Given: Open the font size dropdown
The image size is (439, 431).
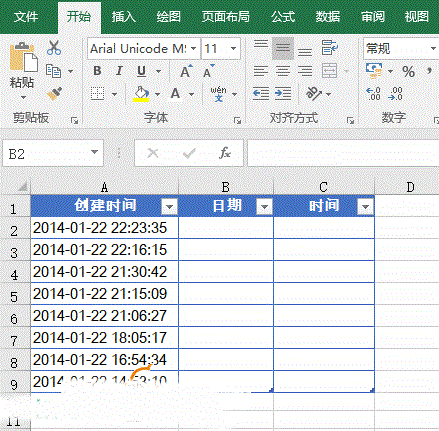Looking at the screenshot, I should tap(233, 49).
